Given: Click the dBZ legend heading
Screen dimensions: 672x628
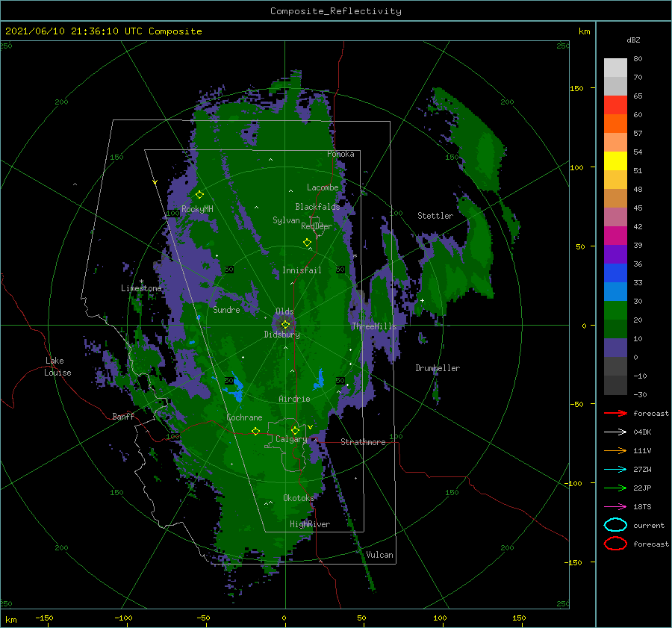Looking at the screenshot, I should [633, 40].
